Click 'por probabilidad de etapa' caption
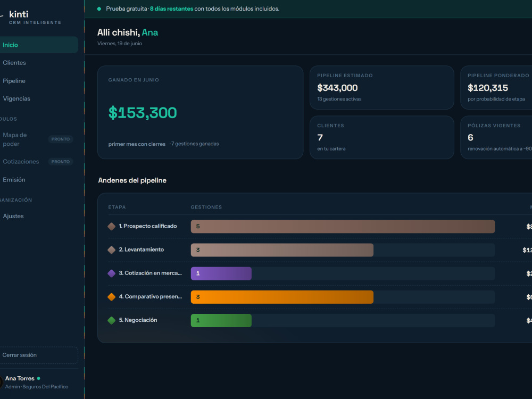 click(496, 99)
